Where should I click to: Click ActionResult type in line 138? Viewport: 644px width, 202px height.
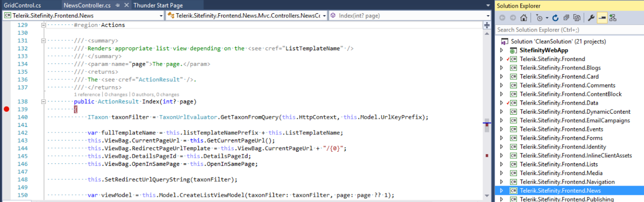pyautogui.click(x=118, y=101)
